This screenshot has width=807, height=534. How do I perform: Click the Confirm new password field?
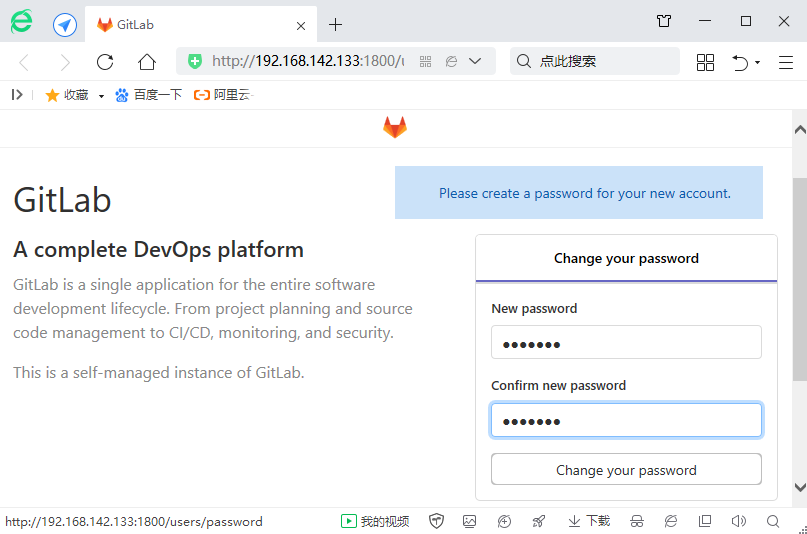point(626,420)
